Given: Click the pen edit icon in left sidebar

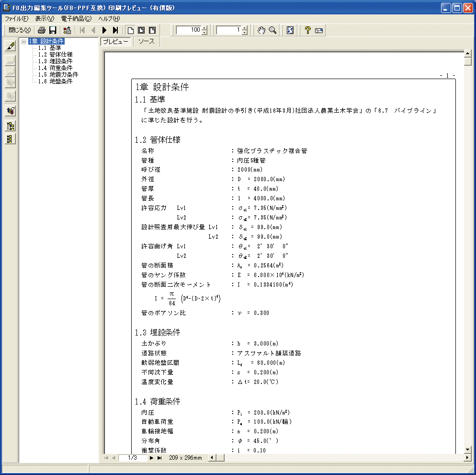Looking at the screenshot, I should (11, 46).
